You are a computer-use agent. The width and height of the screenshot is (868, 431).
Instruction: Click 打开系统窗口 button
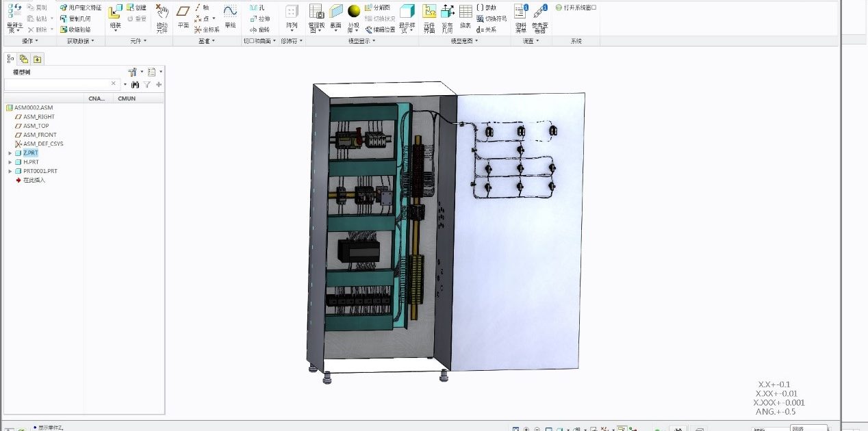pos(576,8)
